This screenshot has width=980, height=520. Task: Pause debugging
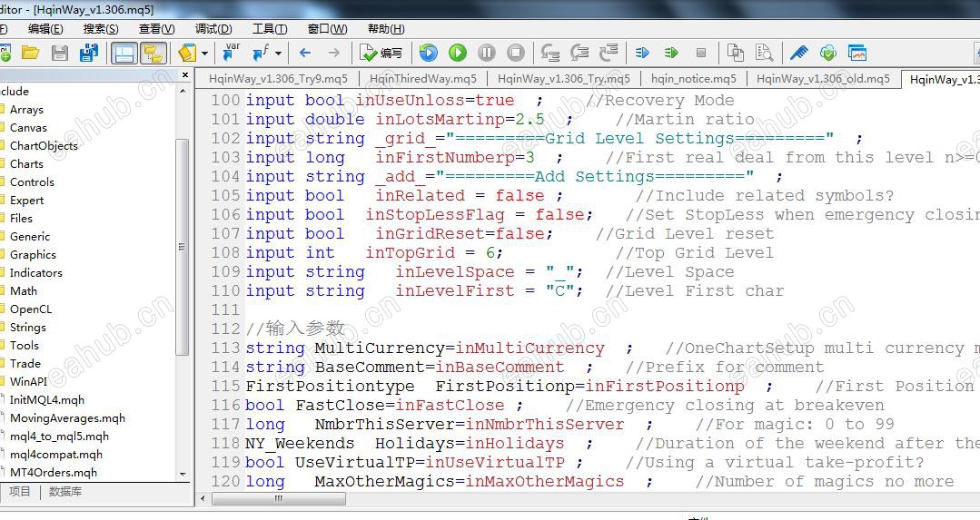pyautogui.click(x=486, y=53)
